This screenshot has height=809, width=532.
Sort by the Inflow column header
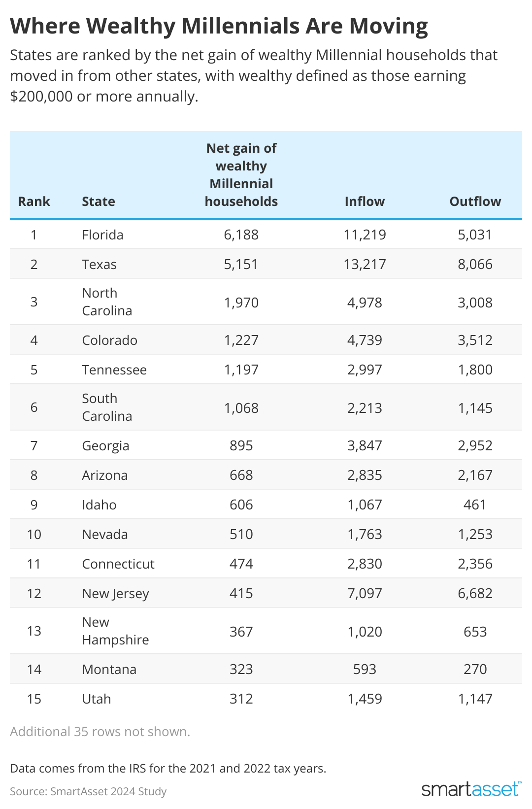click(365, 202)
